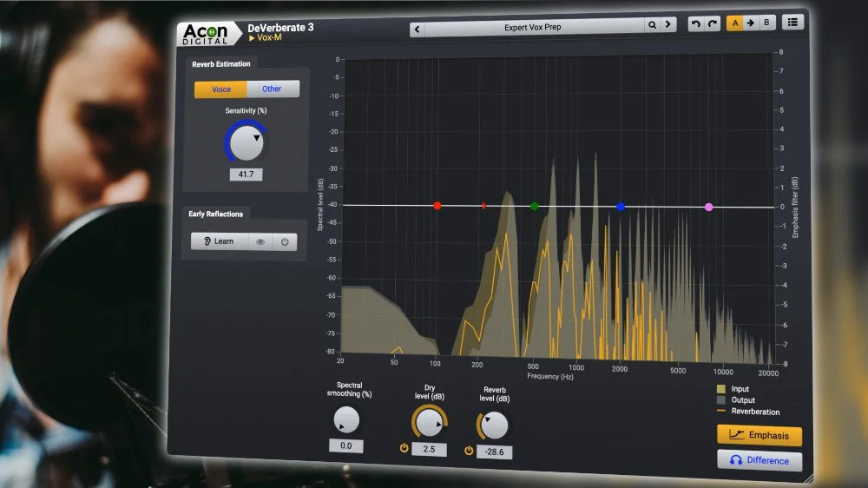This screenshot has width=868, height=488.
Task: Select comparison setting B
Action: (x=766, y=23)
